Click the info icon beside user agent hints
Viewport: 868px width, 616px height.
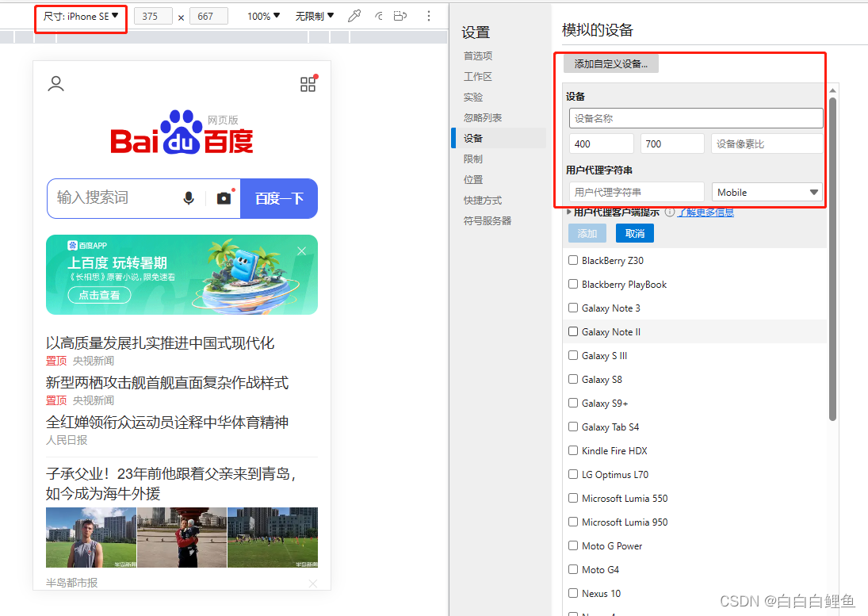pos(670,212)
